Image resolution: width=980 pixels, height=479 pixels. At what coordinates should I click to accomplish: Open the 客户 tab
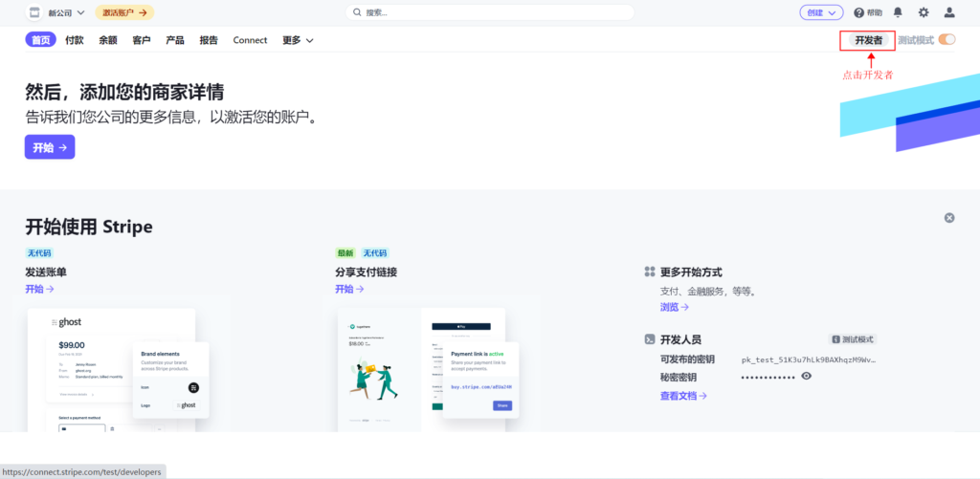click(x=142, y=40)
